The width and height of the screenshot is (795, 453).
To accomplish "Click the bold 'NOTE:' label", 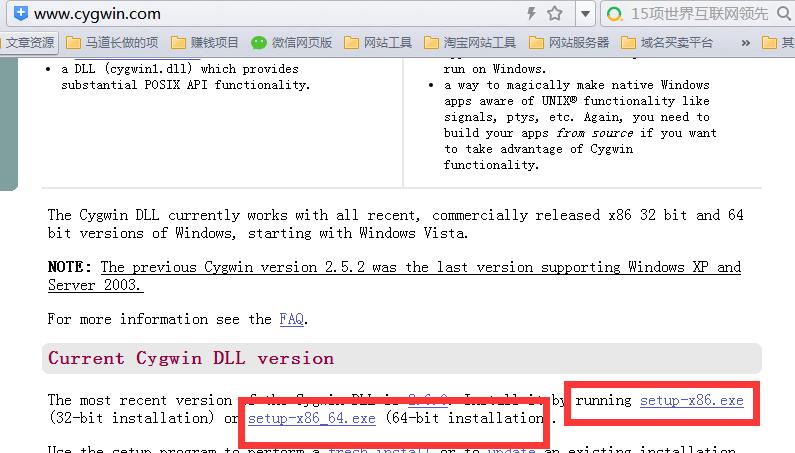I will tap(69, 267).
